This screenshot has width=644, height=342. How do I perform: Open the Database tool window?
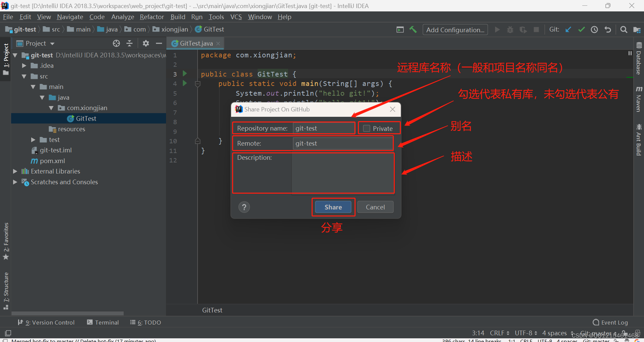pyautogui.click(x=639, y=58)
